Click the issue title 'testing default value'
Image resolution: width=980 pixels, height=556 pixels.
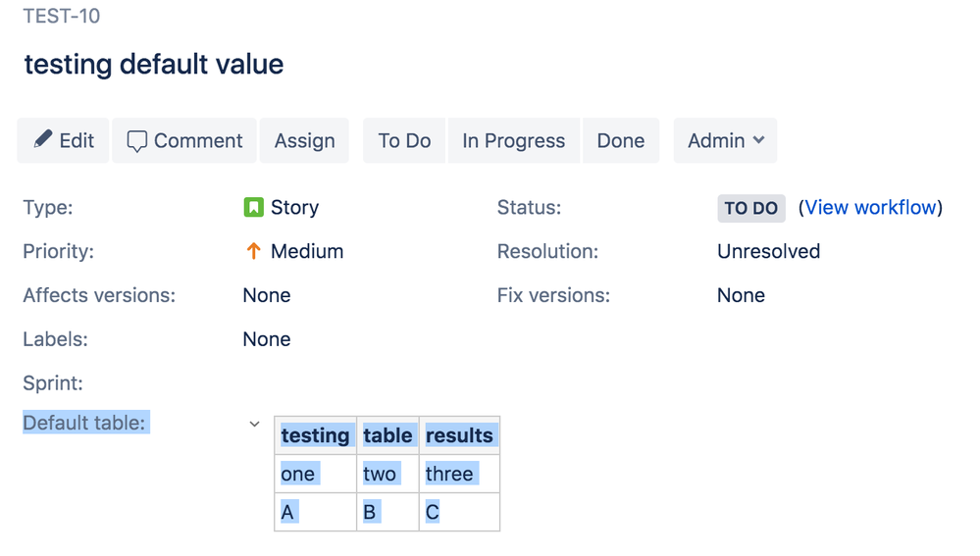click(154, 65)
